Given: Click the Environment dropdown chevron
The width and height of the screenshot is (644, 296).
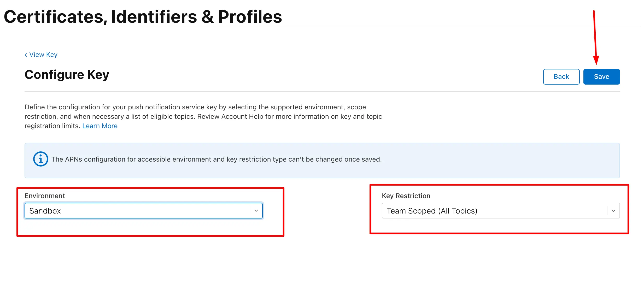Looking at the screenshot, I should (256, 210).
